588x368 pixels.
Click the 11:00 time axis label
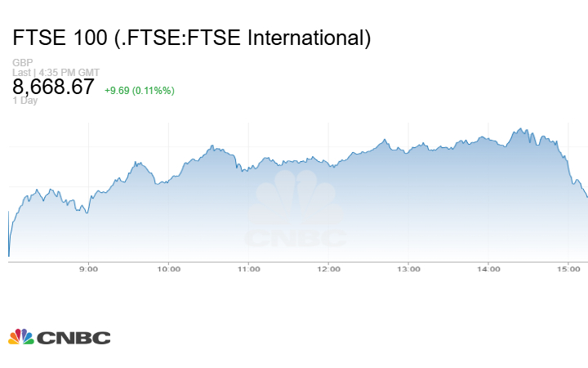pyautogui.click(x=248, y=268)
